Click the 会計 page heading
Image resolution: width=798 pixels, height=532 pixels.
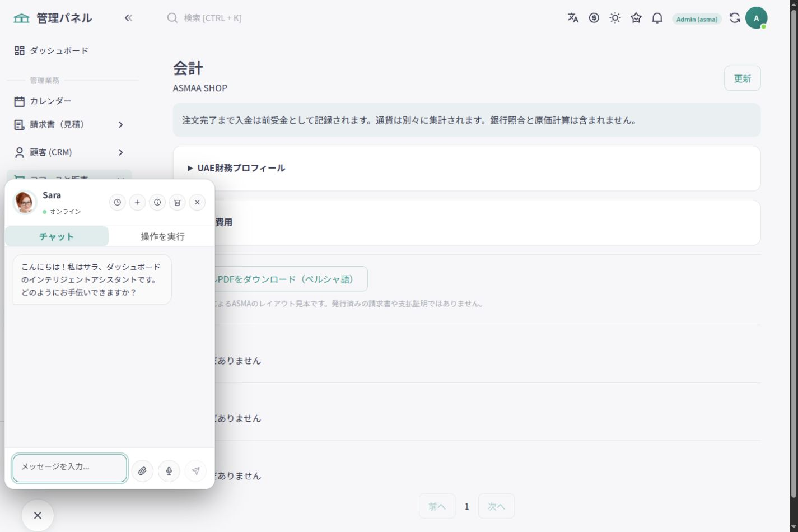[188, 68]
